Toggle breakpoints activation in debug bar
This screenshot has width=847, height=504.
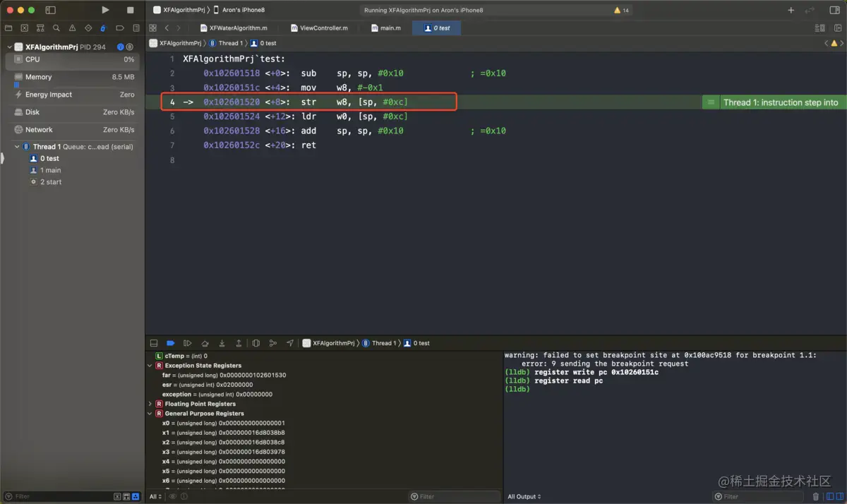(170, 343)
